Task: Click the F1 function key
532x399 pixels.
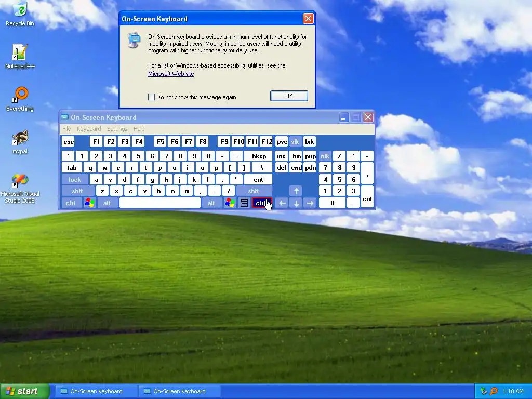Action: tap(97, 141)
